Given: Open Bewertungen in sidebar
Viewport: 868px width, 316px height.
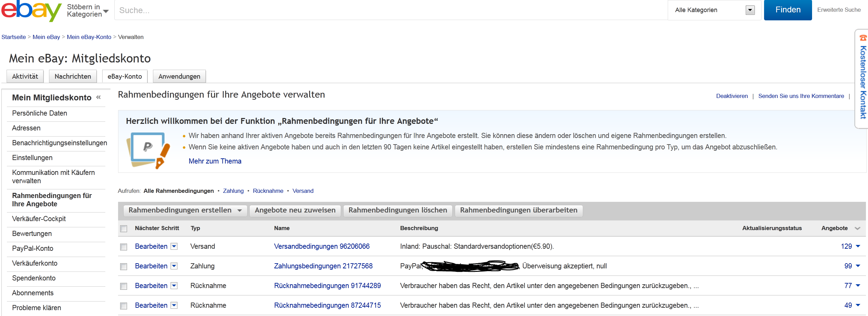Looking at the screenshot, I should [32, 234].
